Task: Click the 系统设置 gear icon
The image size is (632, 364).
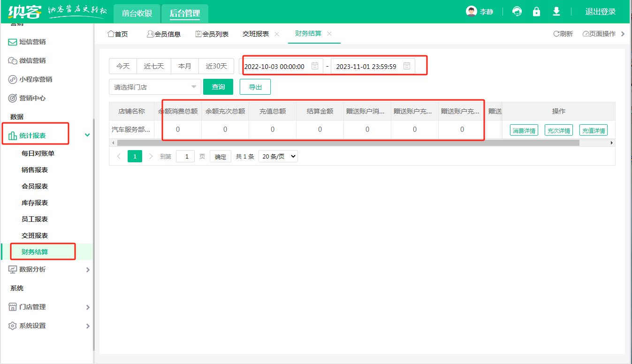Action: [13, 326]
